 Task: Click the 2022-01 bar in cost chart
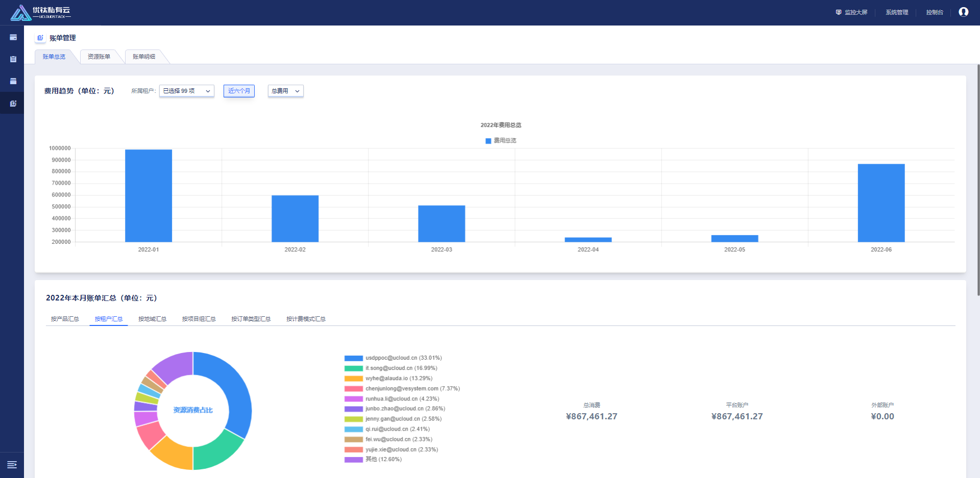[149, 195]
